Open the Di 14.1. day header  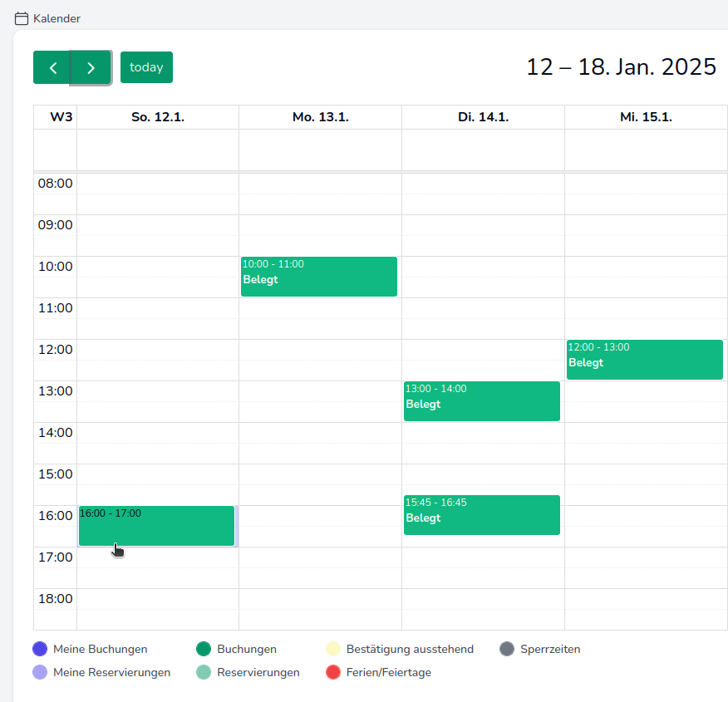click(482, 117)
